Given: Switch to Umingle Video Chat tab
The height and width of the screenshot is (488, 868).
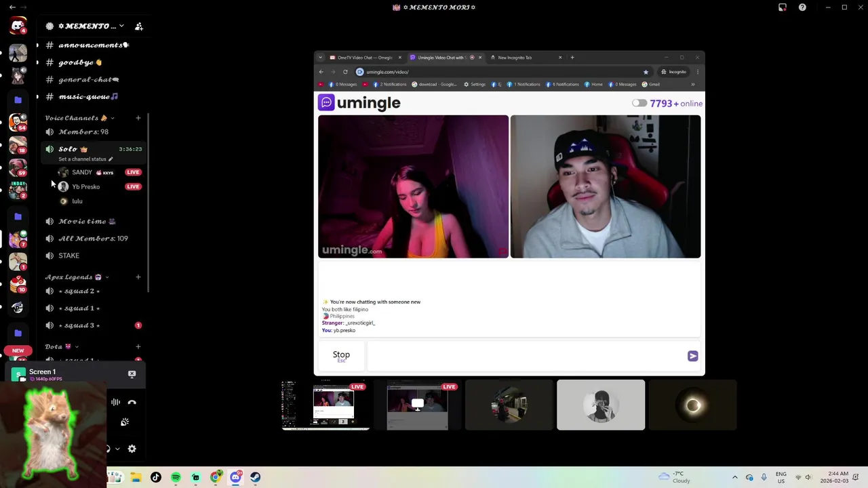Looking at the screenshot, I should (x=446, y=58).
